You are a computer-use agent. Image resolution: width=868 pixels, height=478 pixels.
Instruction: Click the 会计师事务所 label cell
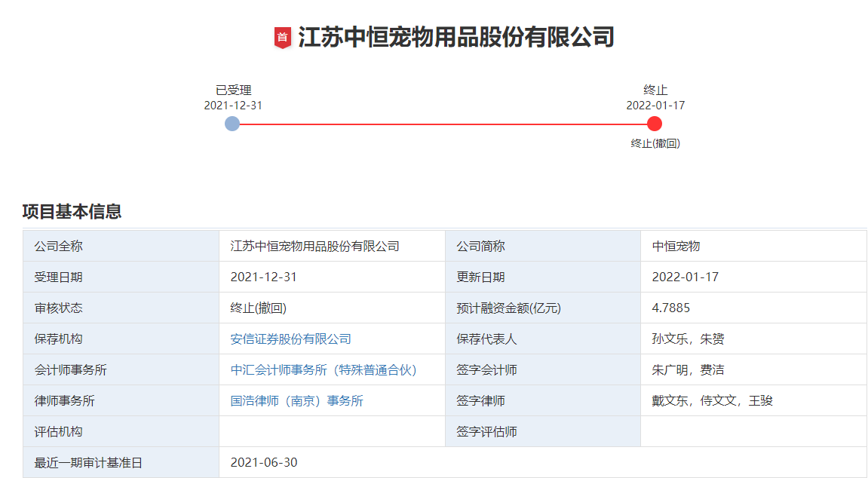[x=121, y=370]
